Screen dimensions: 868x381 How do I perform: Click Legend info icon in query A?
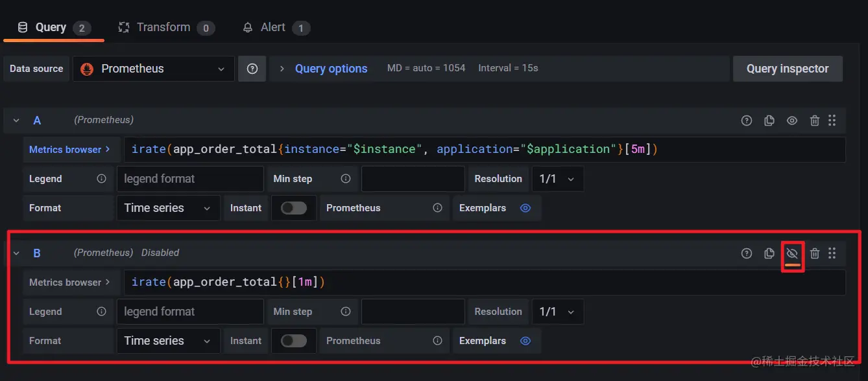click(x=101, y=179)
